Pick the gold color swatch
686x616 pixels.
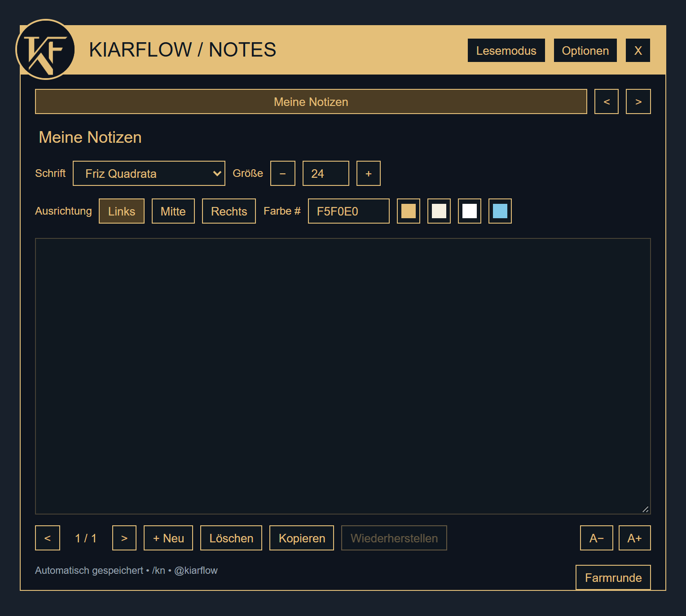(409, 211)
